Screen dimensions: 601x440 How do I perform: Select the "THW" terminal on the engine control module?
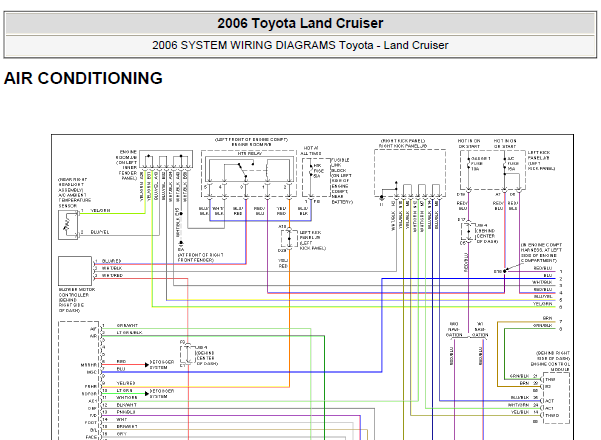click(x=550, y=379)
